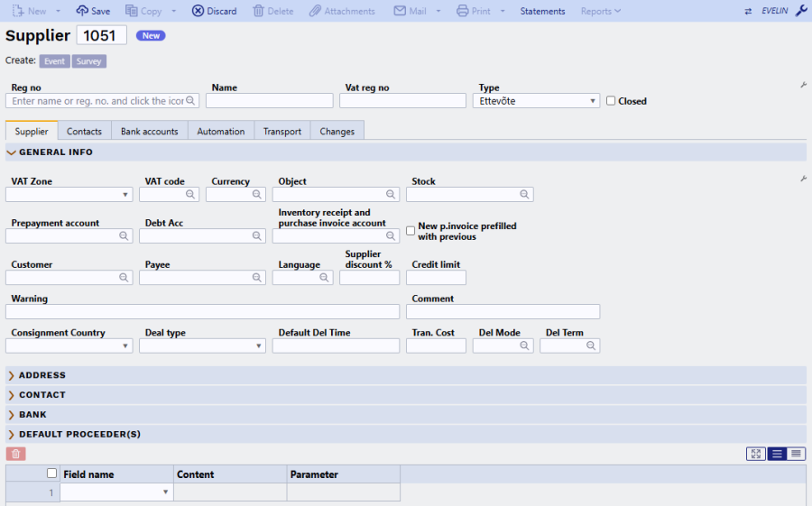Screen dimensions: 812x506
Task: Click magnifier in Customer field
Action: (x=124, y=278)
